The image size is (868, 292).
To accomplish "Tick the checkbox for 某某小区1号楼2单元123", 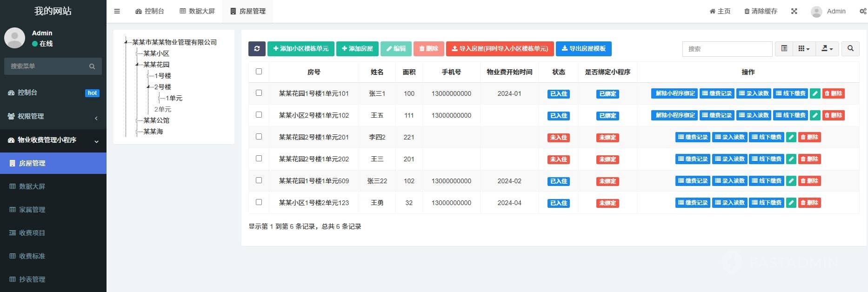I will 259,202.
